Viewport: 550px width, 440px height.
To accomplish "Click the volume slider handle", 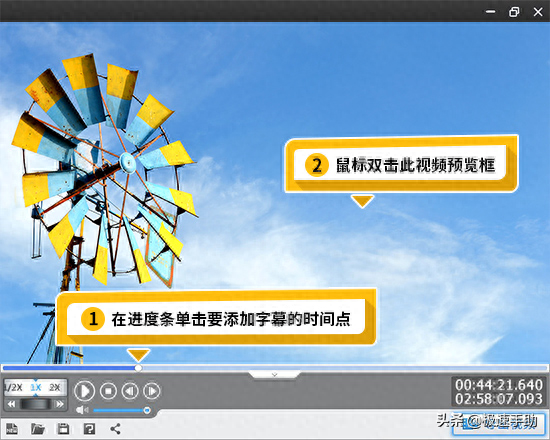I will point(147,410).
